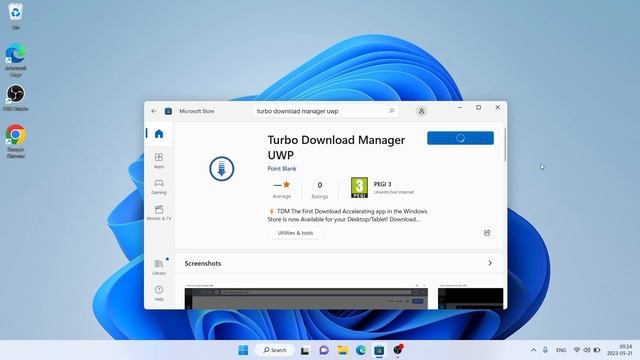
Task: Open Task View from taskbar
Action: [x=304, y=350]
